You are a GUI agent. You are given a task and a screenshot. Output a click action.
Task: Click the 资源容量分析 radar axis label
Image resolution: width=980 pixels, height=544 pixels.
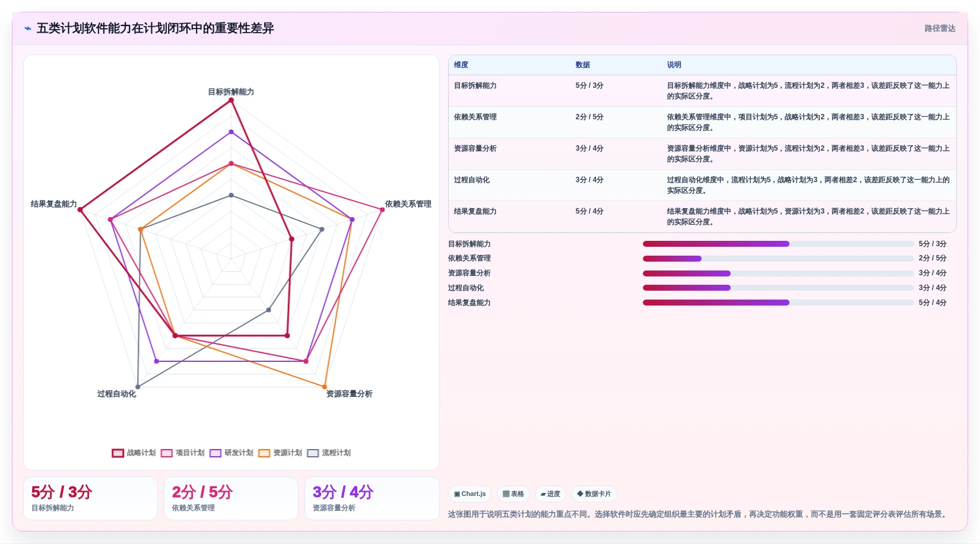coord(349,394)
